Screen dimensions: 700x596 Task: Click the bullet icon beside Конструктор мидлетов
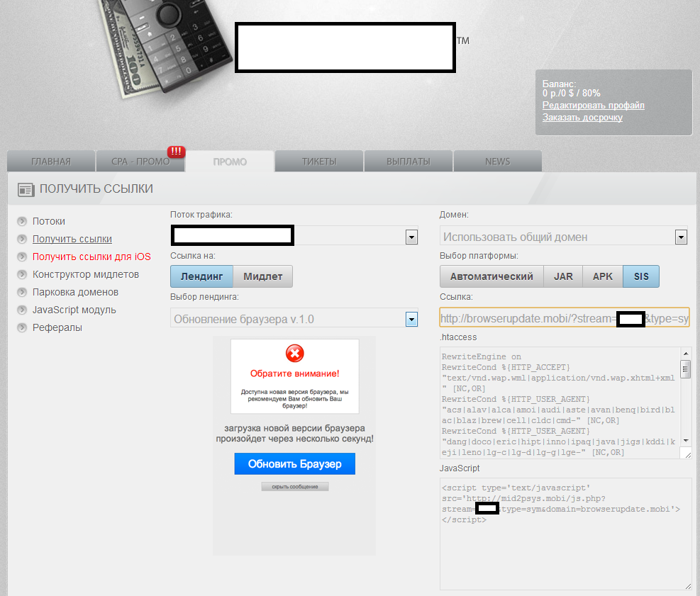22,274
